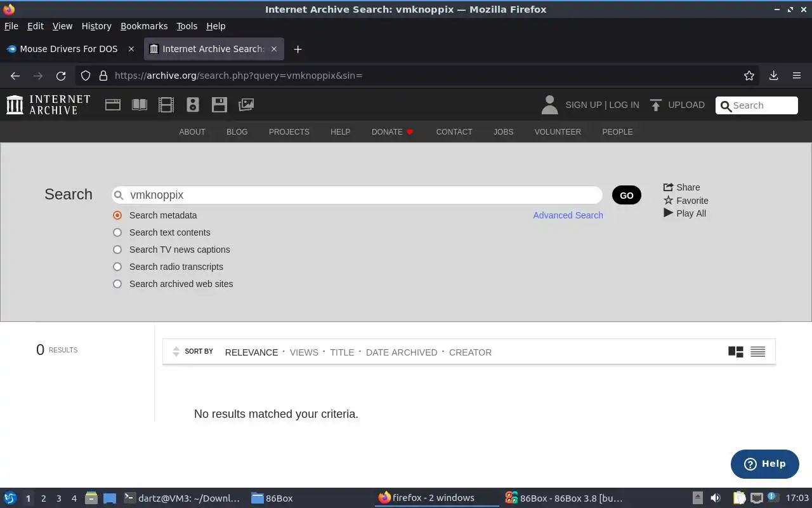Image resolution: width=812 pixels, height=508 pixels.
Task: Open the system start menu icon
Action: click(10, 498)
